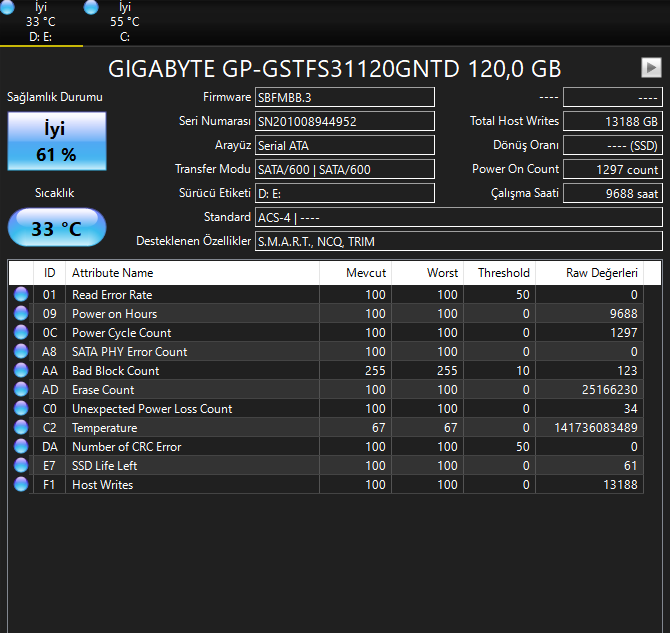670x633 pixels.
Task: Select the Erase Count attribute name
Action: tap(103, 390)
